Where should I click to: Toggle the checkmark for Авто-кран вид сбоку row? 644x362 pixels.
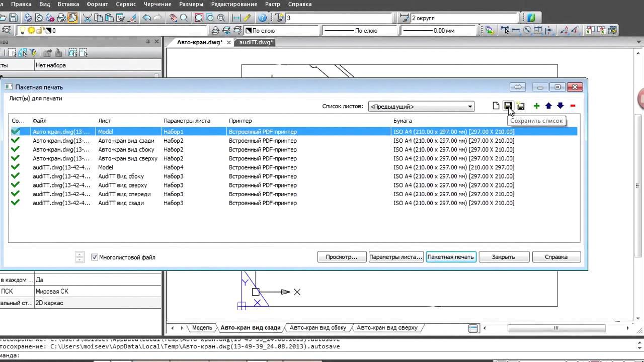[x=16, y=149]
